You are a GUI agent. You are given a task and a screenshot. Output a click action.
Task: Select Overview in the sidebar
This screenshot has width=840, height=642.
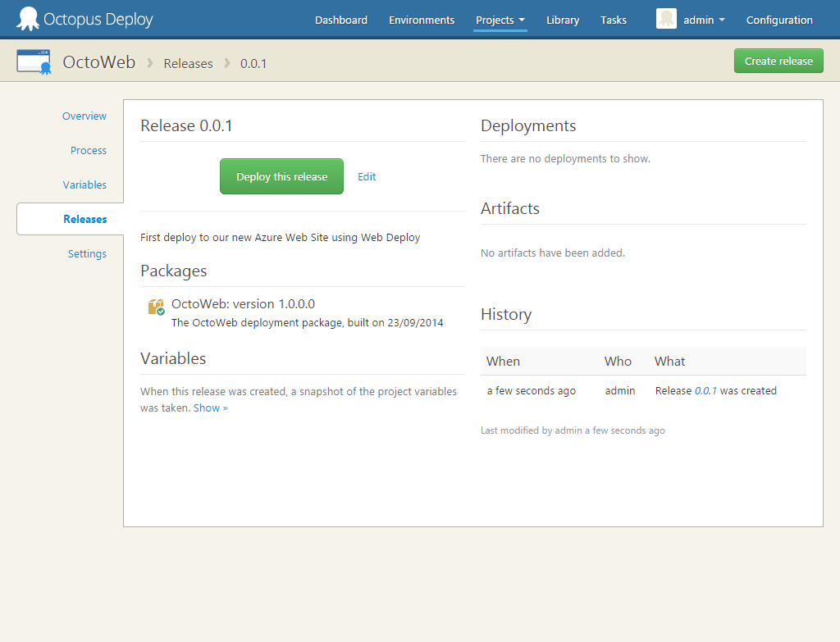(84, 116)
